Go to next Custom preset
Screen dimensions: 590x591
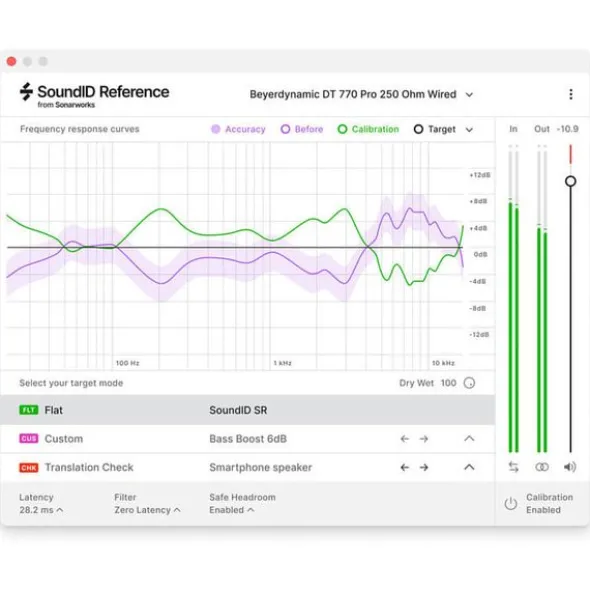click(x=424, y=439)
